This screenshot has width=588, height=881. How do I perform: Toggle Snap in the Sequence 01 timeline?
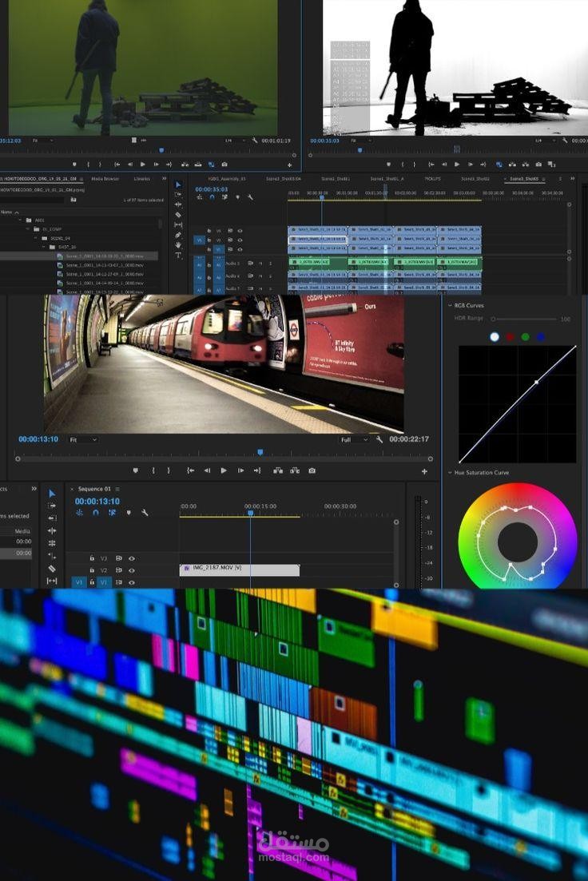pyautogui.click(x=96, y=513)
